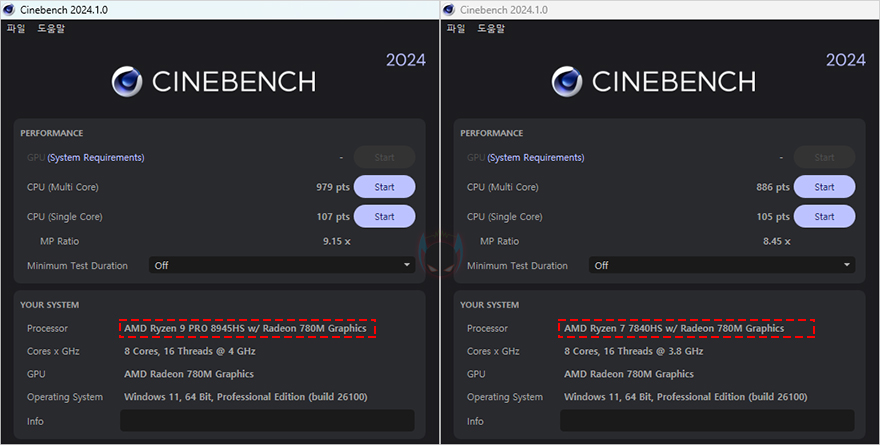Click Info input field in right window
The height and width of the screenshot is (445, 880).
coord(707,421)
